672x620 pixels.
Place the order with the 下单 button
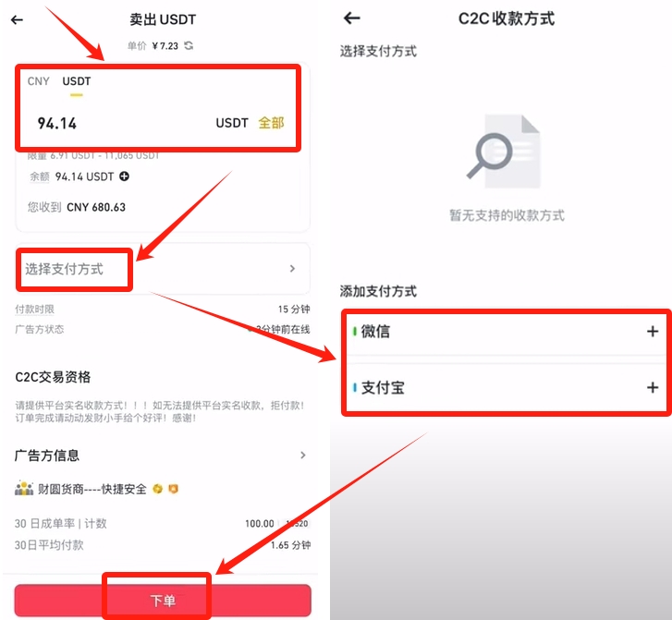tap(163, 601)
